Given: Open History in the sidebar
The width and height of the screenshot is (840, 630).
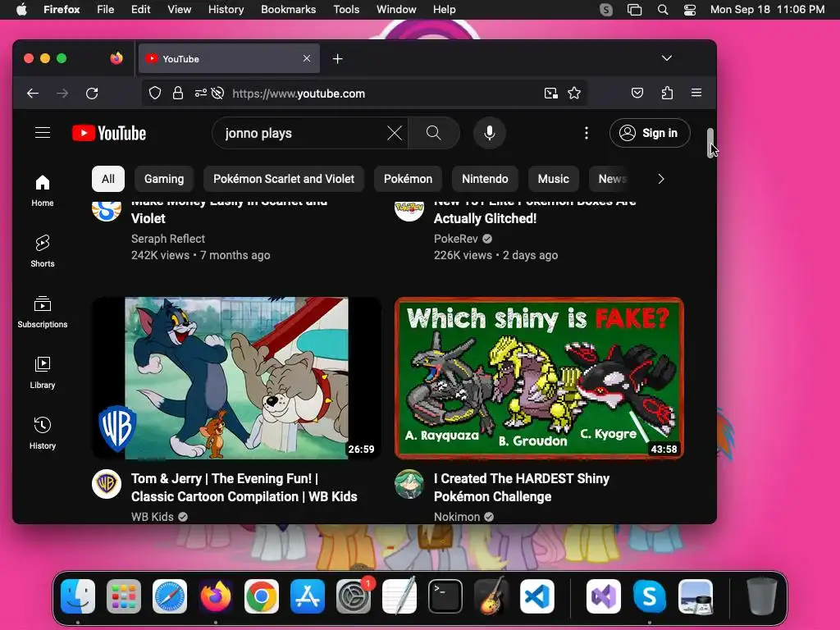Looking at the screenshot, I should point(43,433).
